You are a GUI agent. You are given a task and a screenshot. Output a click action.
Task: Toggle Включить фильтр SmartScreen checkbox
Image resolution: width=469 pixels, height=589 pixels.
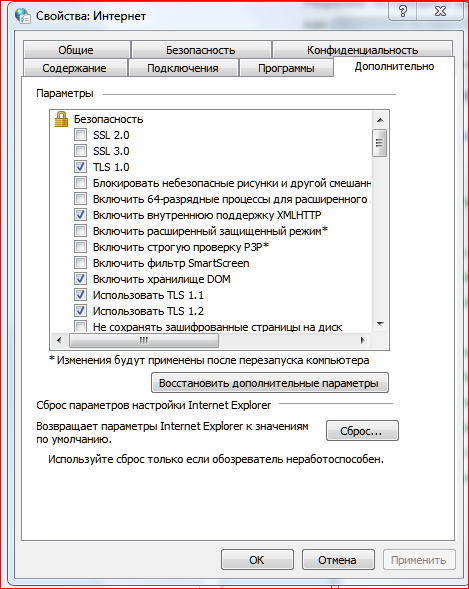80,263
